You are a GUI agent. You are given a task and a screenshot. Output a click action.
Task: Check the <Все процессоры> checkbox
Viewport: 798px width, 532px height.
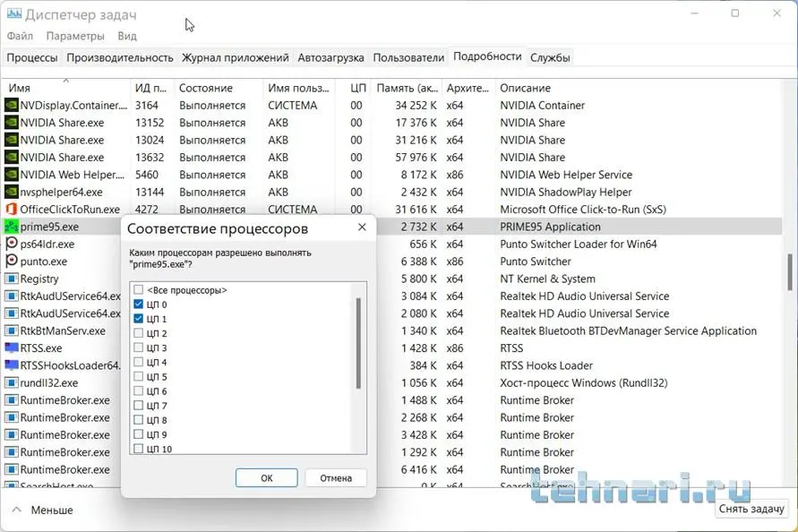(x=139, y=289)
